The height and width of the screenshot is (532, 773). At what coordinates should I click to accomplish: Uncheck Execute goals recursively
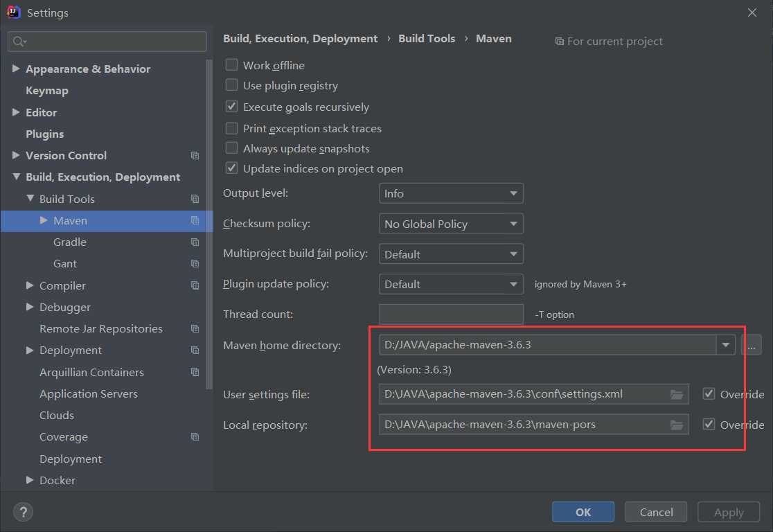point(231,107)
